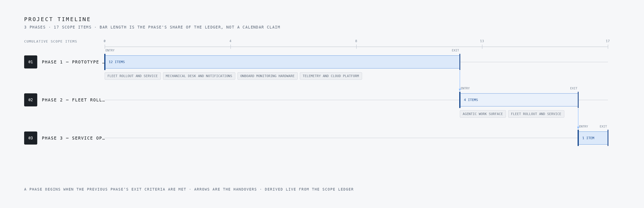The image size is (644, 208).
Task: Click the Phase 2 — Fleet Roll… label
Action: (x=73, y=100)
